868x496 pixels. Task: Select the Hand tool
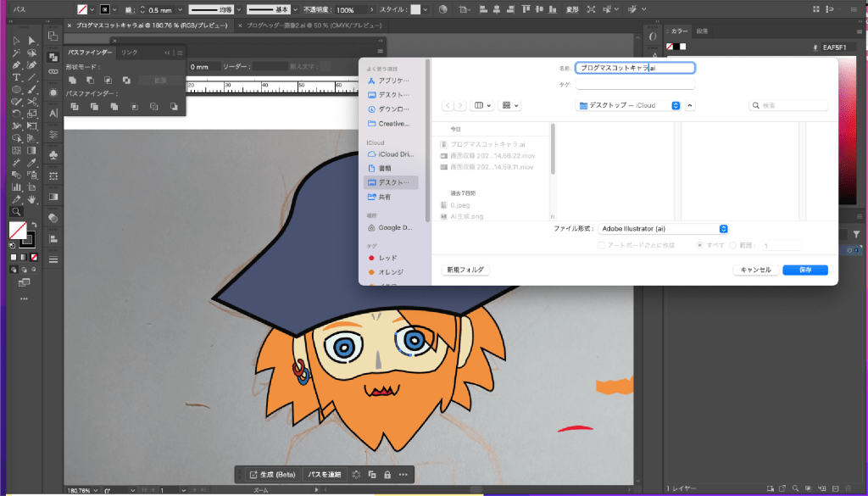click(32, 199)
